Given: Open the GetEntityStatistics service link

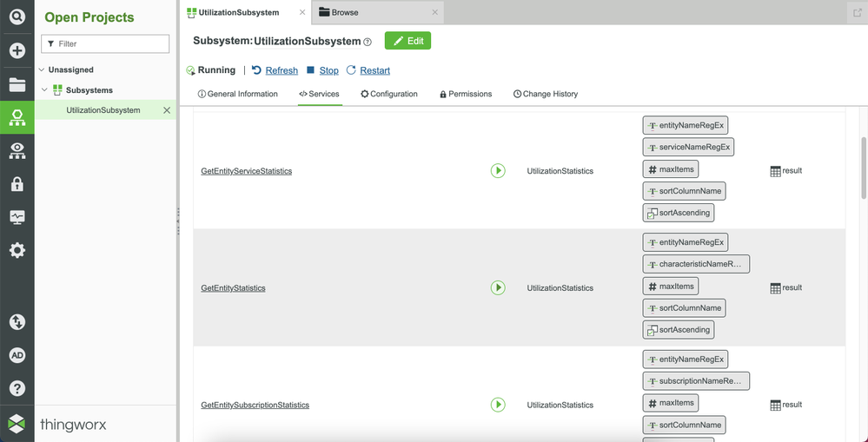Looking at the screenshot, I should point(233,288).
